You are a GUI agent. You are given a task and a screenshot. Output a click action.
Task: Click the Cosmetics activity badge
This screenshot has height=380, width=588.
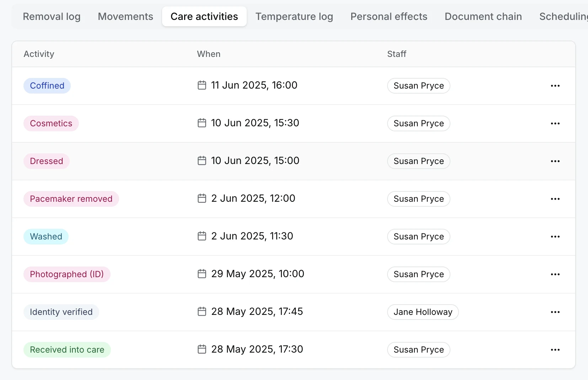pyautogui.click(x=51, y=123)
